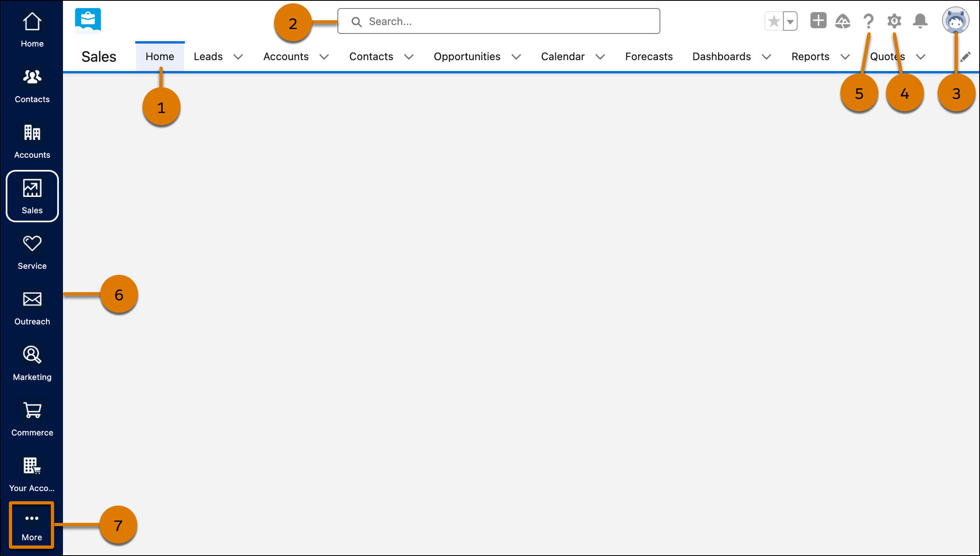View notifications with the bell icon

(x=921, y=21)
